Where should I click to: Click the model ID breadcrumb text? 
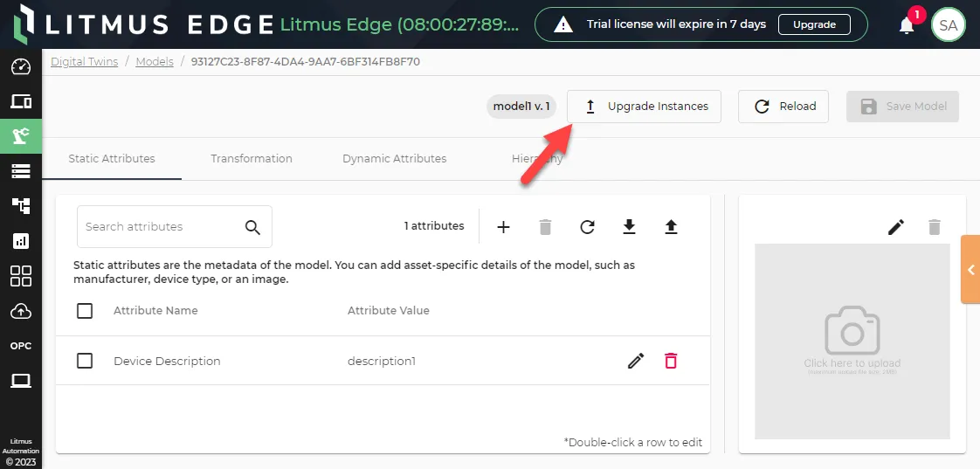(x=306, y=62)
